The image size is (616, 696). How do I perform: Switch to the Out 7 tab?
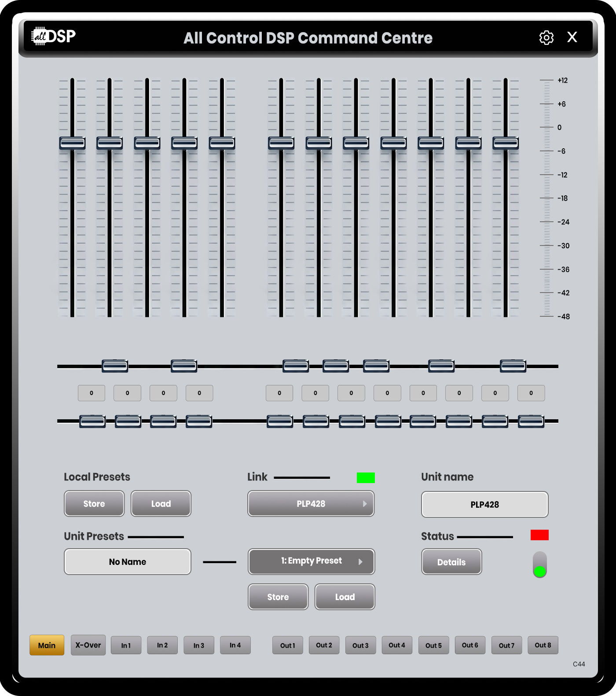506,645
